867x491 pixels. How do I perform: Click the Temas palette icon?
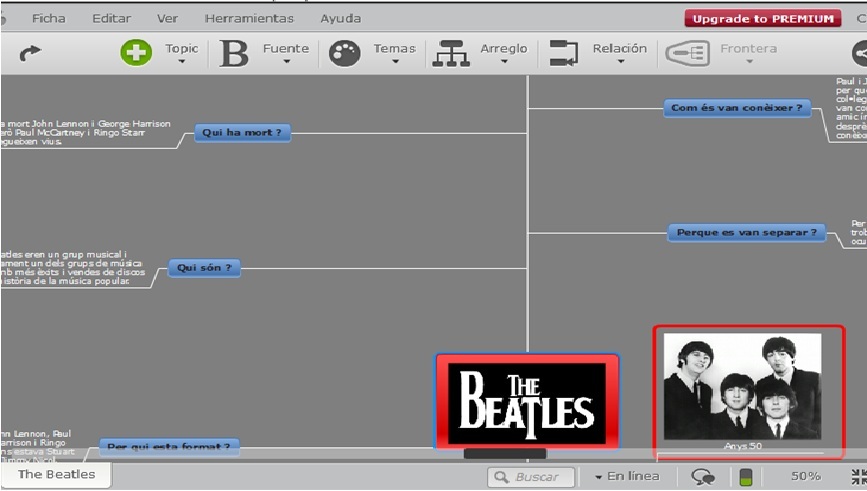(345, 54)
